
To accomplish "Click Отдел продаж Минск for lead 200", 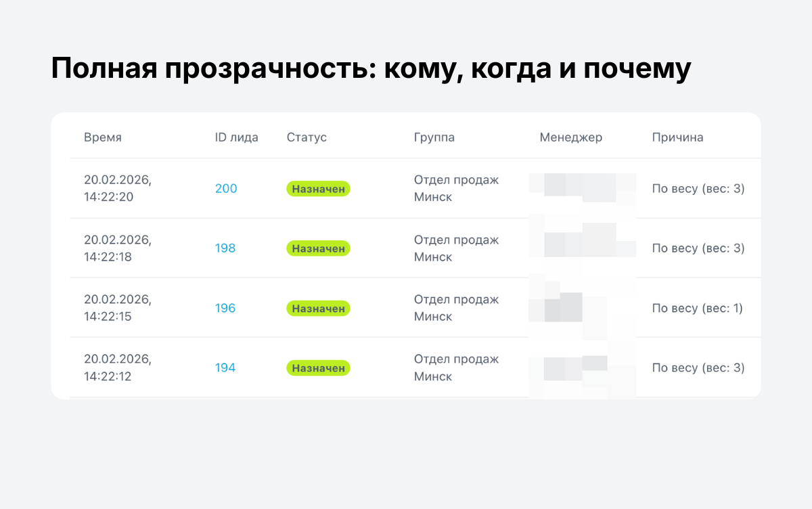I will (x=456, y=188).
